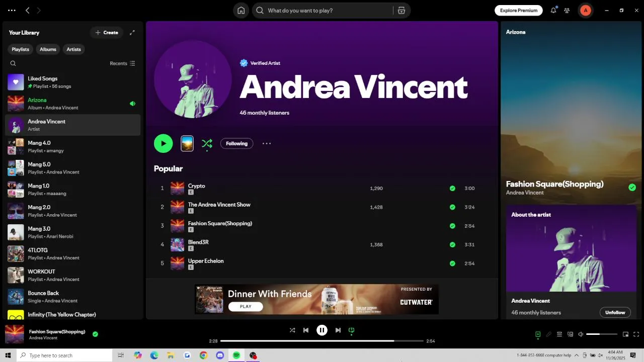Viewport: 644px width, 362px height.
Task: Open the notifications bell
Action: tap(553, 10)
